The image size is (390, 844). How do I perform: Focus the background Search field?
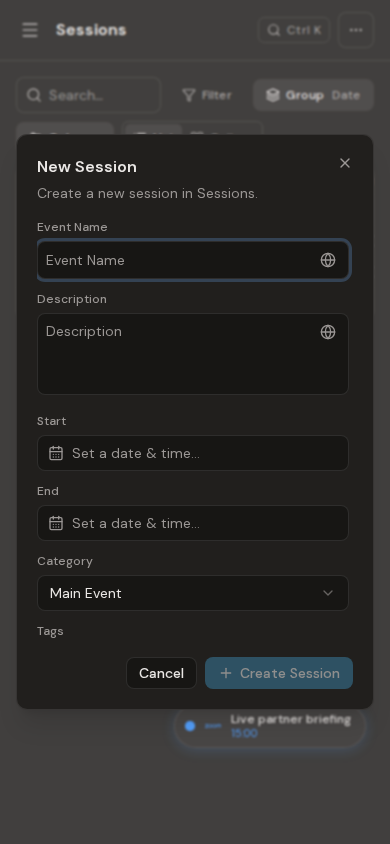pos(89,95)
